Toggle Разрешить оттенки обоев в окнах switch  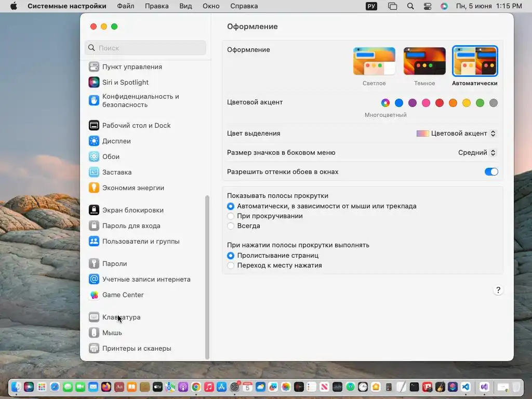[x=491, y=171]
